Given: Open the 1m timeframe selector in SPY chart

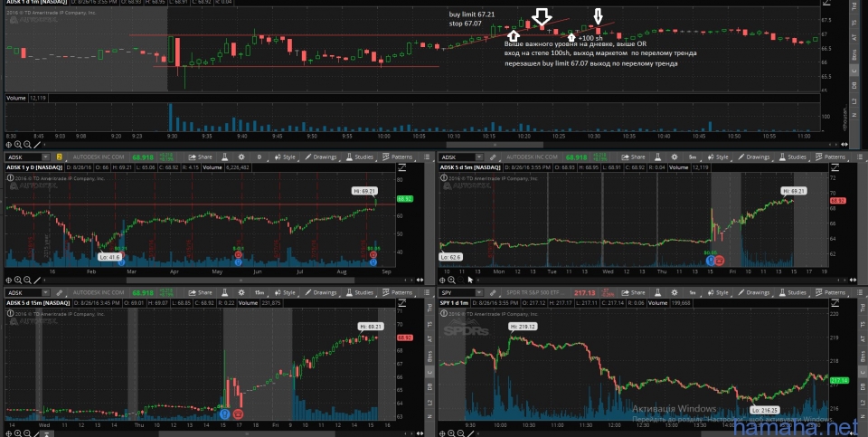Looking at the screenshot, I should coord(693,292).
